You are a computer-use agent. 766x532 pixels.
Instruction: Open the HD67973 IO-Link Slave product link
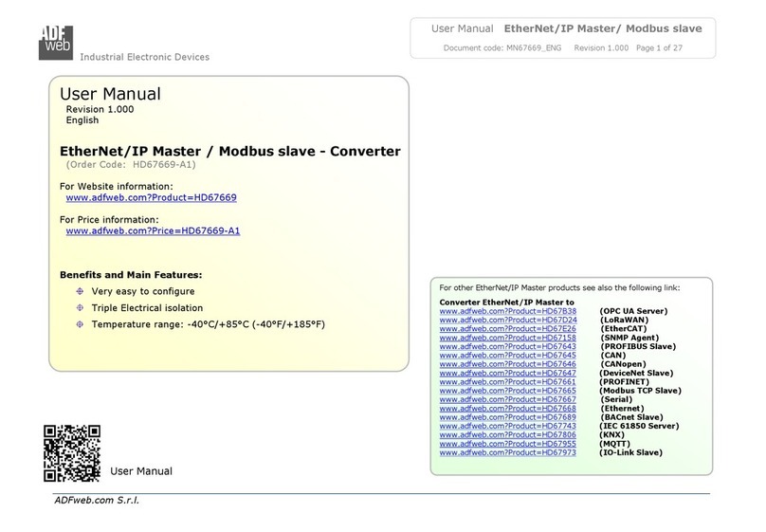point(507,452)
